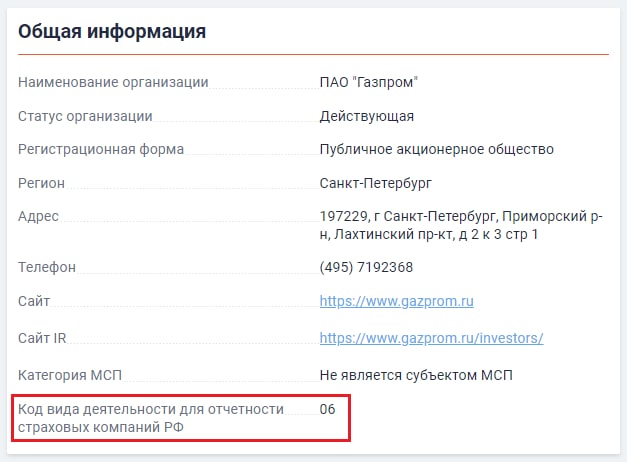This screenshot has height=462, width=627.
Task: Open the https://www.gazprom.ru site link
Action: (x=396, y=301)
